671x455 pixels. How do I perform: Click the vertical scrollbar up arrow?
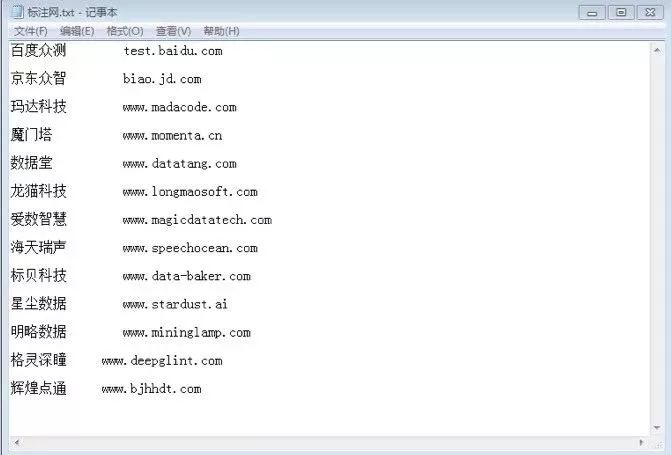point(657,51)
